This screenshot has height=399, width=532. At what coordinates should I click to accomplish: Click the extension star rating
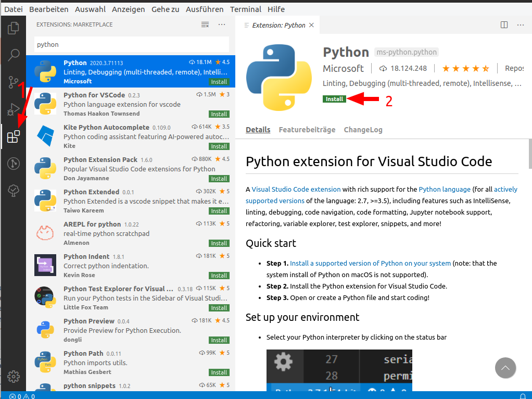tap(465, 69)
